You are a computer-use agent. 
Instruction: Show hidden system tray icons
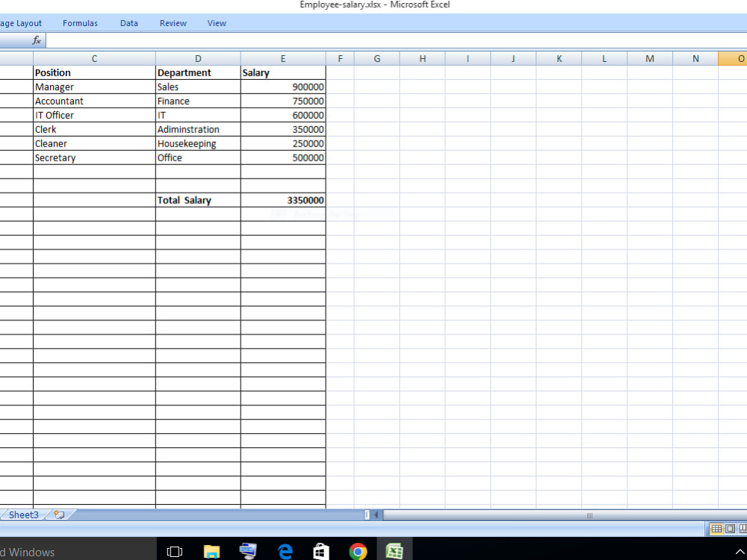(740, 552)
